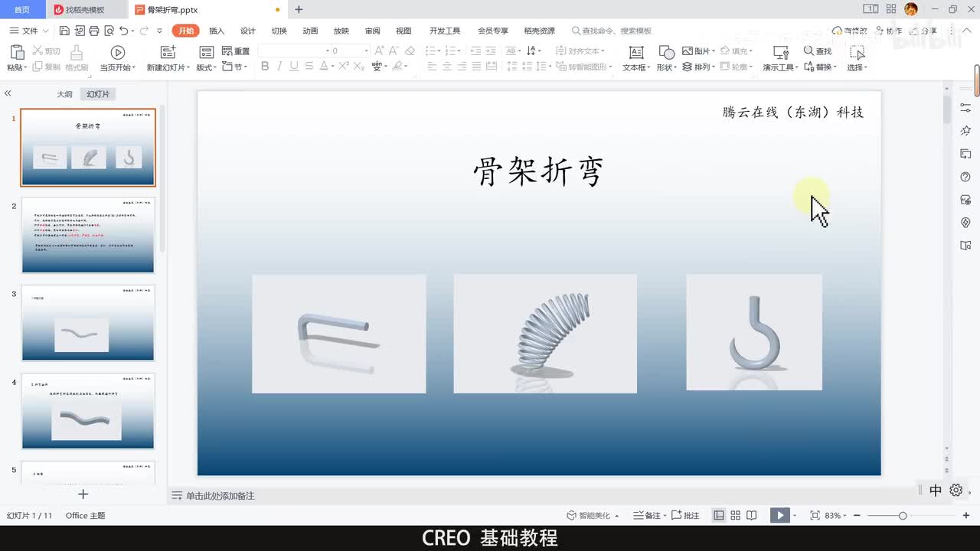Toggle Superscript formatting

pyautogui.click(x=343, y=67)
